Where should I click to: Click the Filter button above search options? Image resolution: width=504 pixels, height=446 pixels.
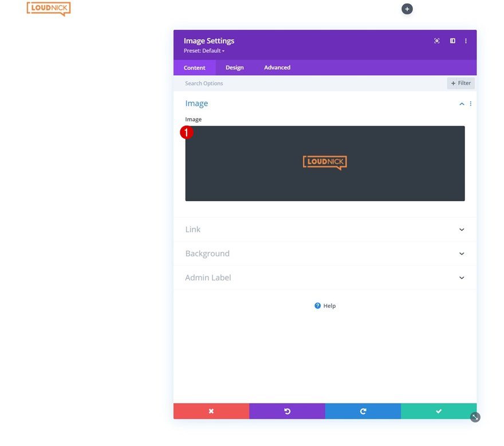(x=460, y=83)
